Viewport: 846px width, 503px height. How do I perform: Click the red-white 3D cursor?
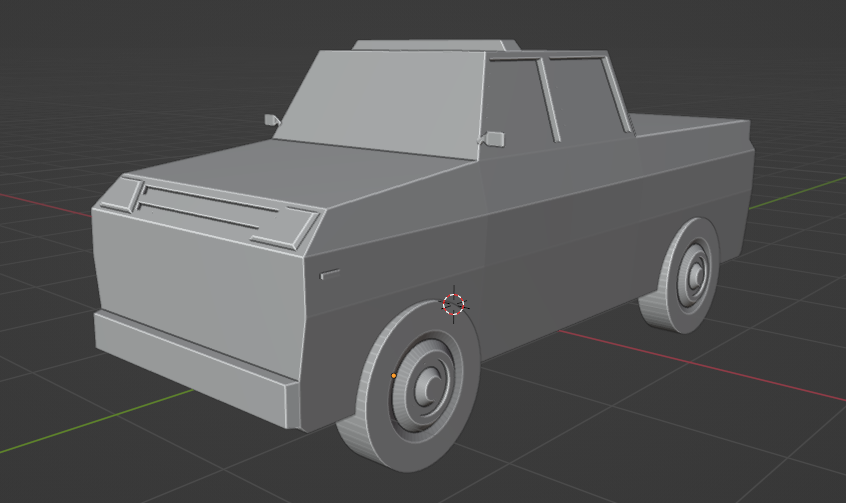pyautogui.click(x=454, y=304)
